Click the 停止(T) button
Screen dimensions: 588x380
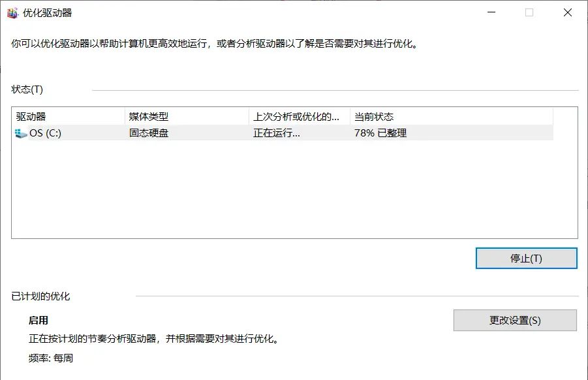coord(526,258)
